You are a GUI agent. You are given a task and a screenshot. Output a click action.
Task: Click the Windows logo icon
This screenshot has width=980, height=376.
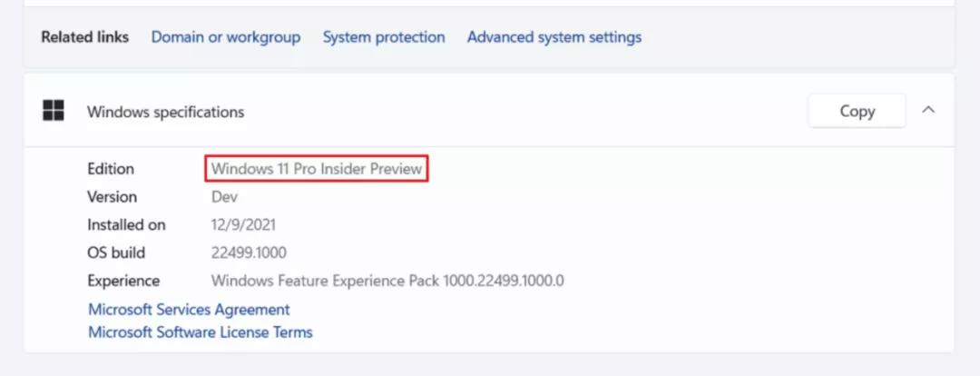[54, 112]
